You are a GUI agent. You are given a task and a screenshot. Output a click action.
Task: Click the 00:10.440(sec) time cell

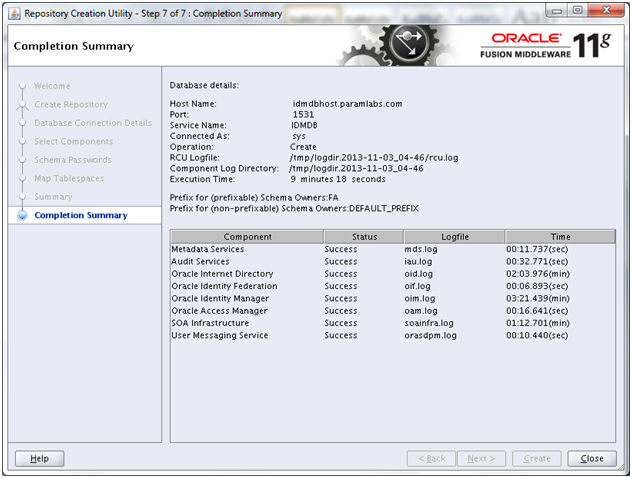[x=537, y=335]
